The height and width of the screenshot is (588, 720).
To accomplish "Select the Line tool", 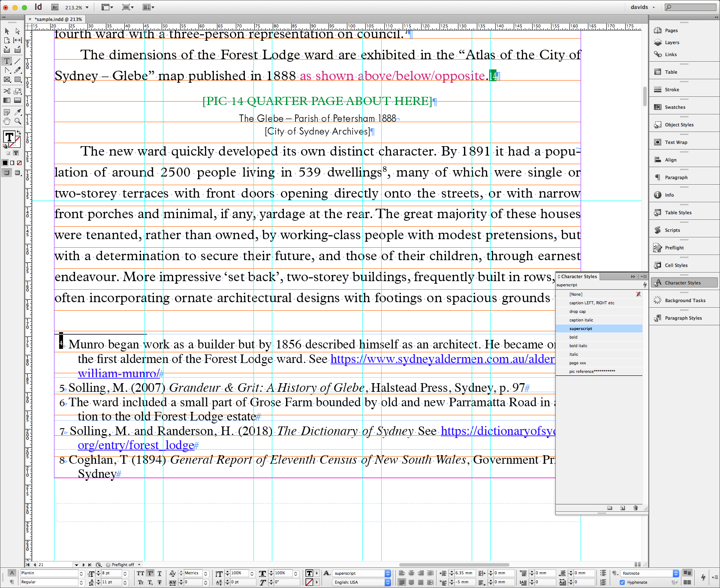I will [18, 61].
